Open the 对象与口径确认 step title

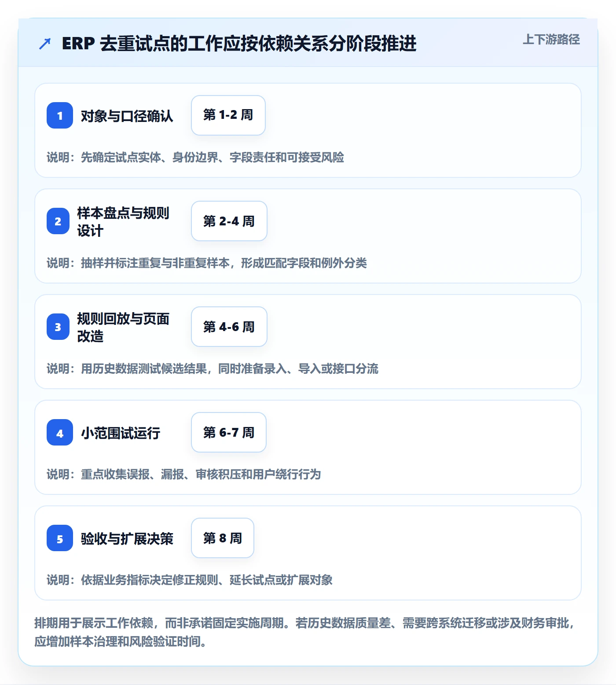click(x=127, y=116)
